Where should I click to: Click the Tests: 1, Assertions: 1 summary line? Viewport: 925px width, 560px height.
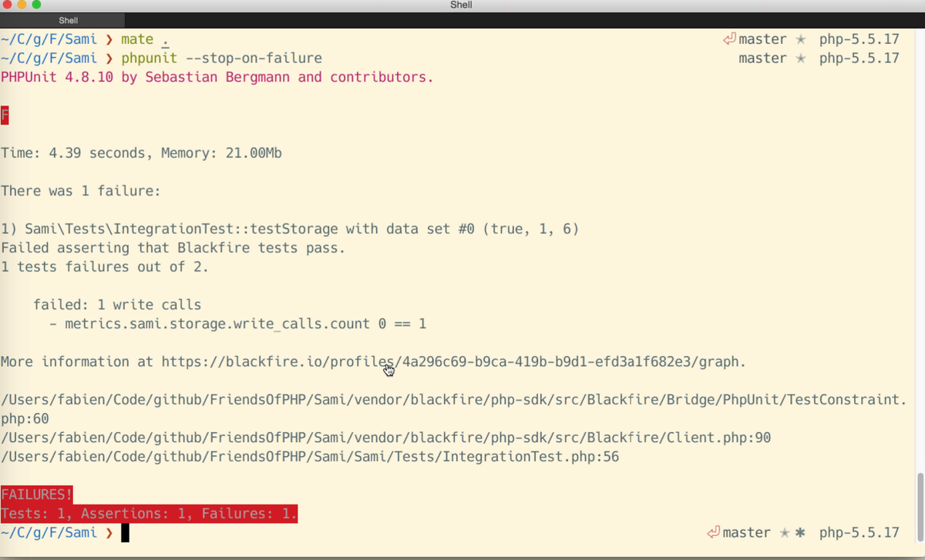coord(149,514)
